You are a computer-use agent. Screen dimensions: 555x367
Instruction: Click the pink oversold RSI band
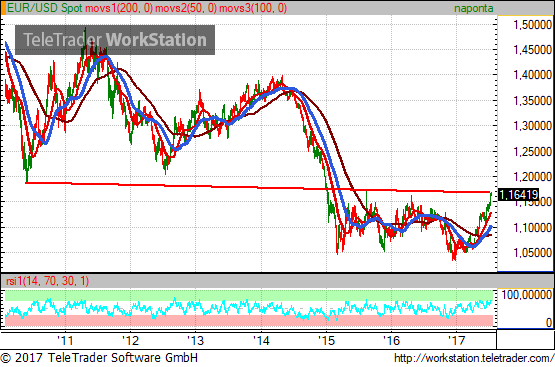[249, 321]
